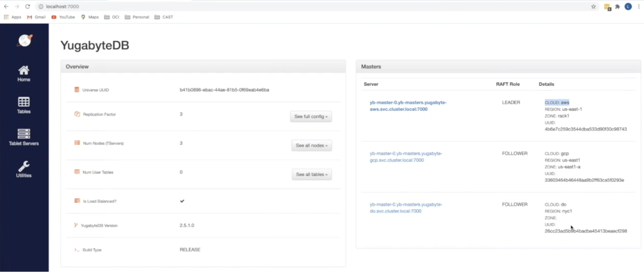Click the version value 2.5.1.0

click(187, 225)
